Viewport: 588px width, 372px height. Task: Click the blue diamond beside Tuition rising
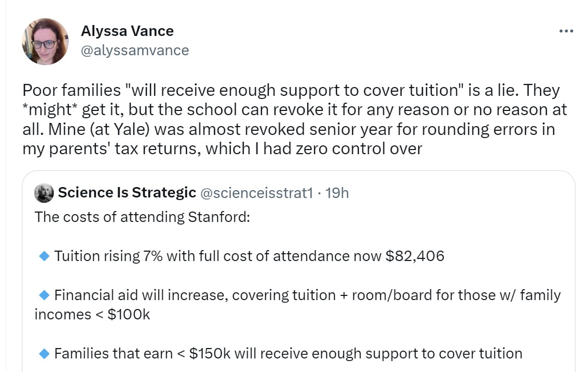[x=44, y=256]
